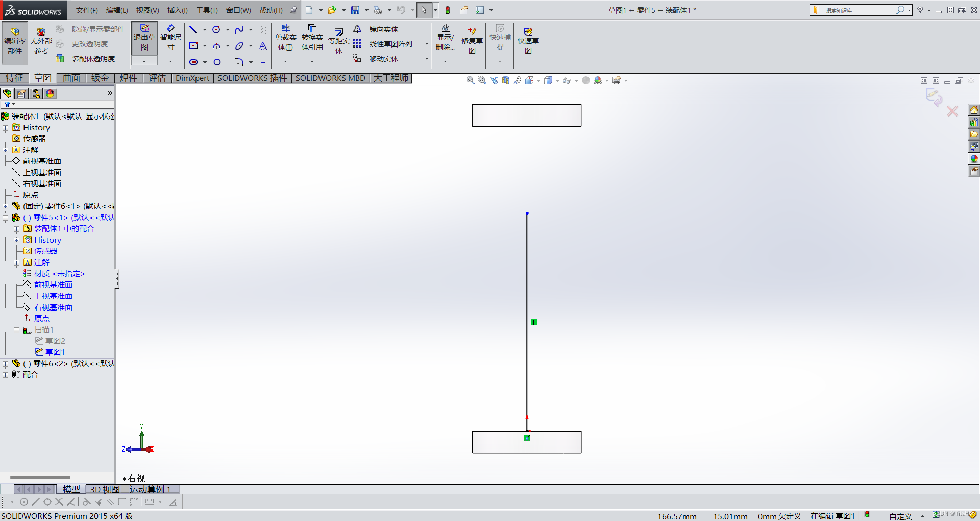Click 退出草图 to exit the sketch
The height and width of the screenshot is (521, 980).
pyautogui.click(x=144, y=38)
